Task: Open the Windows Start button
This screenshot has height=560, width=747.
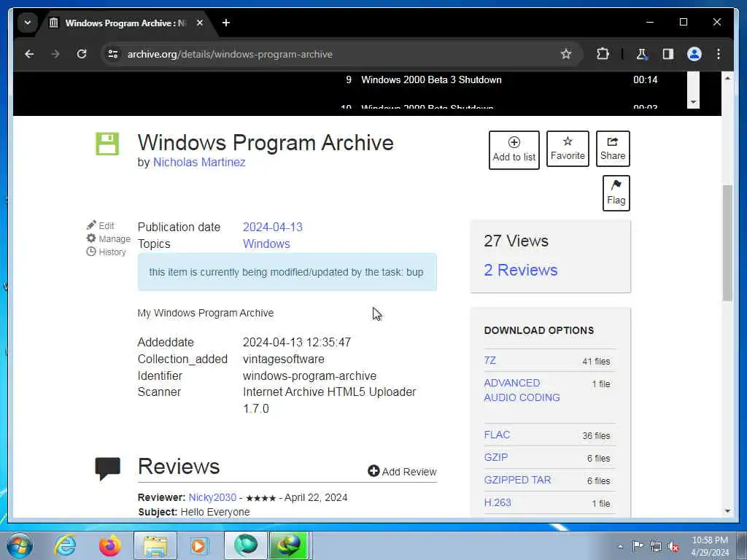Action: click(20, 545)
